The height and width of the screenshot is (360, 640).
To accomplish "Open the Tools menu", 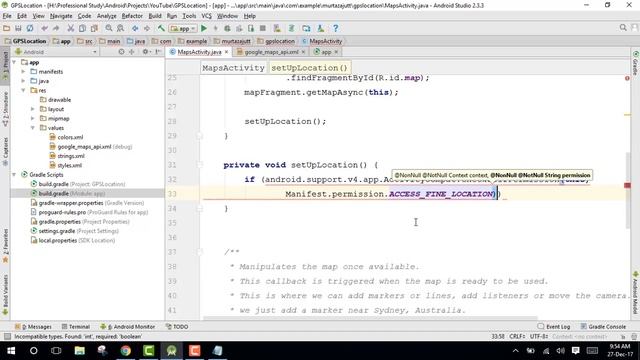I will 189,16.
